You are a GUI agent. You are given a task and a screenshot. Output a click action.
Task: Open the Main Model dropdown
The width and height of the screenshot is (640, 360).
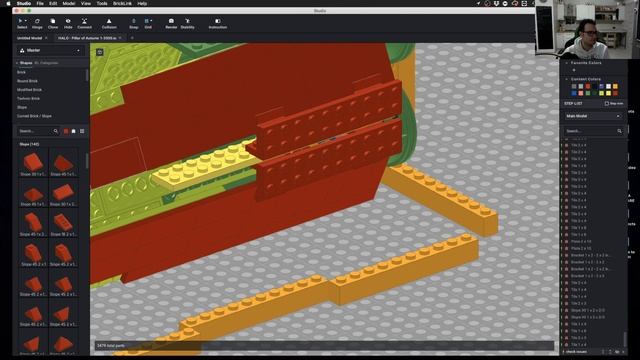[x=593, y=116]
